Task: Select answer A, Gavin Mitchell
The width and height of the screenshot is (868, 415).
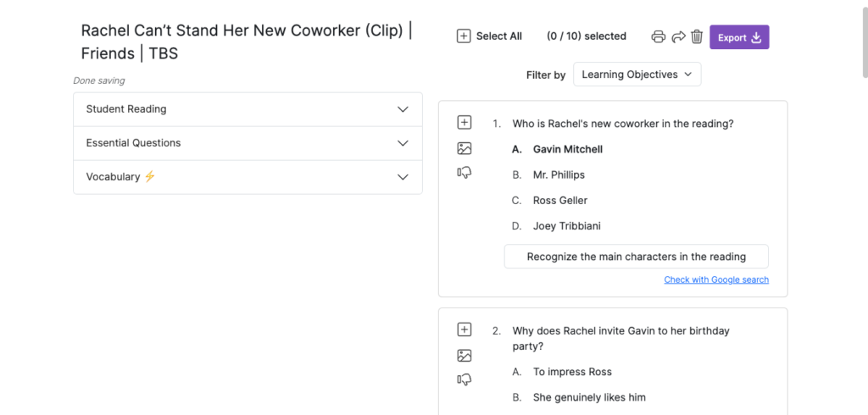Action: pyautogui.click(x=567, y=149)
